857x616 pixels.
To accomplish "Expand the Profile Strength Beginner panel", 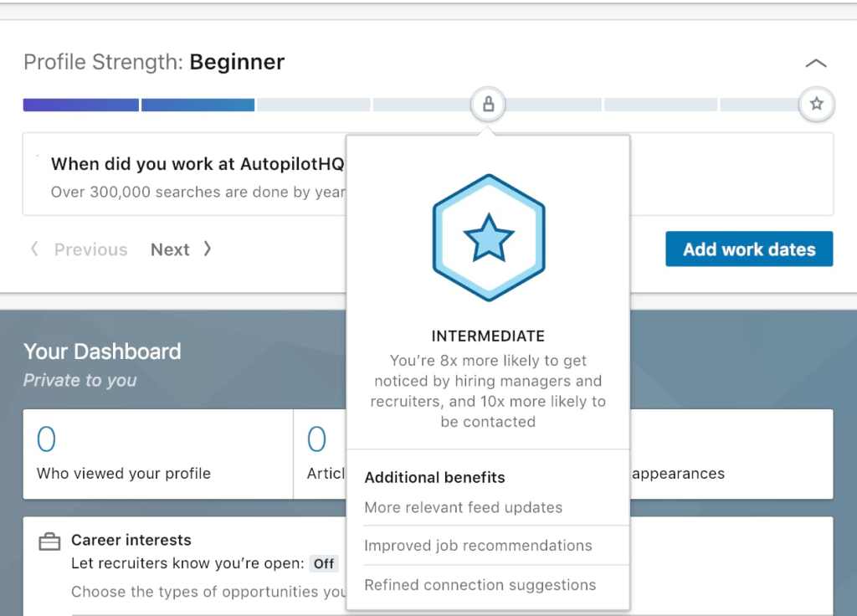I will point(816,62).
